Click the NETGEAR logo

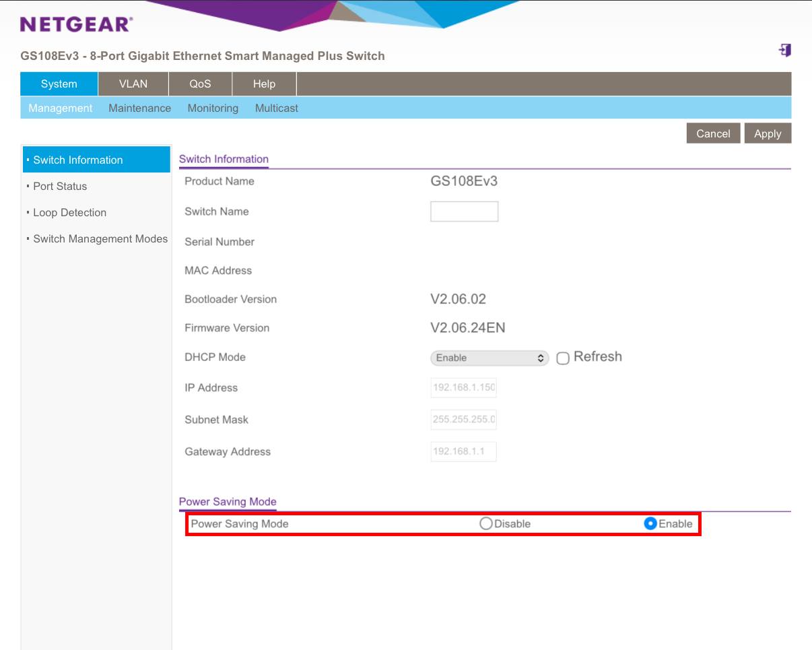[76, 25]
